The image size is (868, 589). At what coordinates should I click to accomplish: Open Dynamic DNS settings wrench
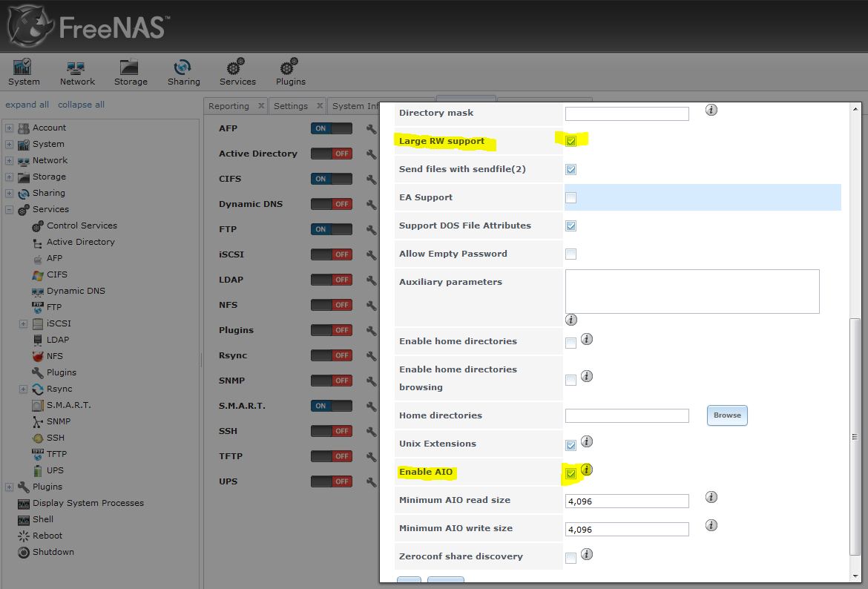(x=371, y=204)
